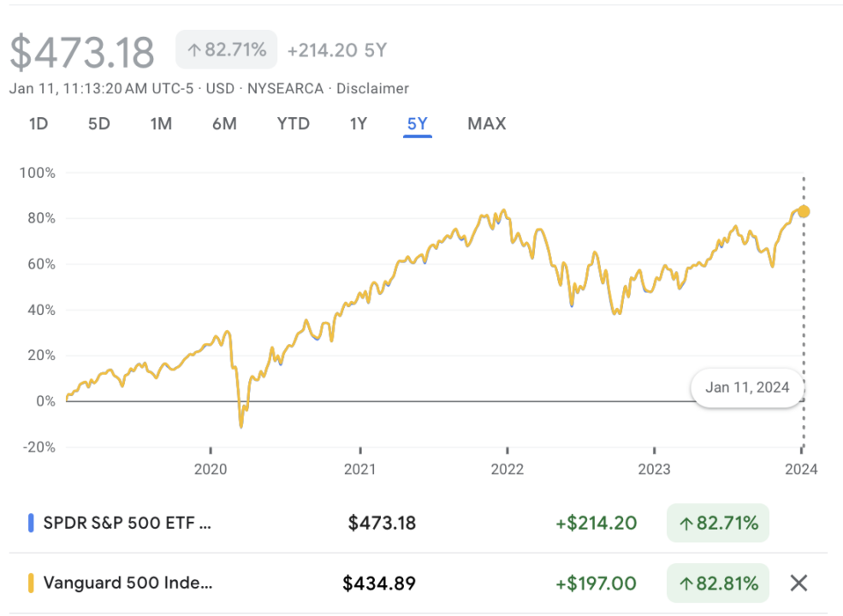This screenshot has height=616, width=843.
Task: Switch chart to 1D range
Action: tap(38, 124)
